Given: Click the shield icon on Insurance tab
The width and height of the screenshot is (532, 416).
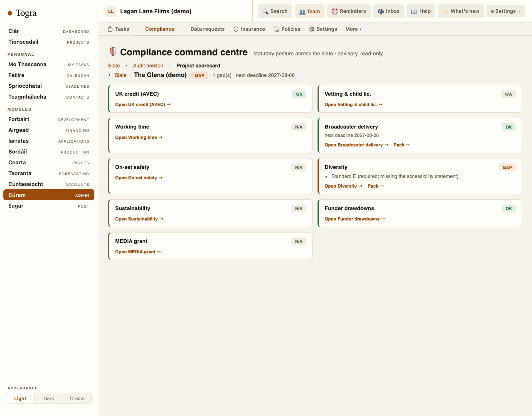Looking at the screenshot, I should click(x=236, y=29).
